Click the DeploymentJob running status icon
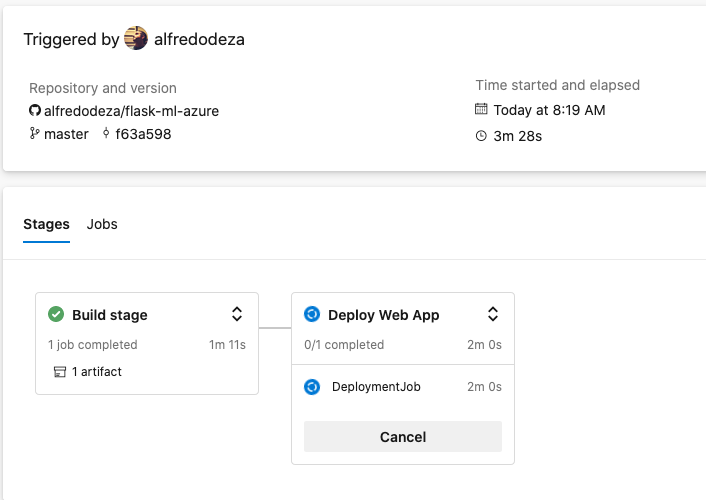This screenshot has height=500, width=706. point(312,387)
